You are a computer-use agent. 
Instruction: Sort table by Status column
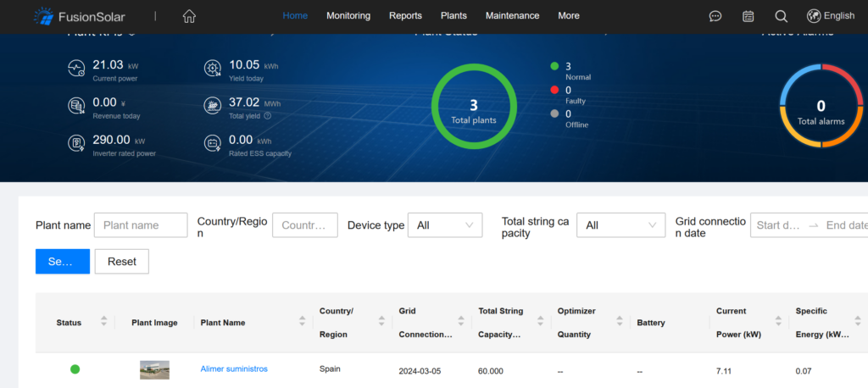(103, 322)
